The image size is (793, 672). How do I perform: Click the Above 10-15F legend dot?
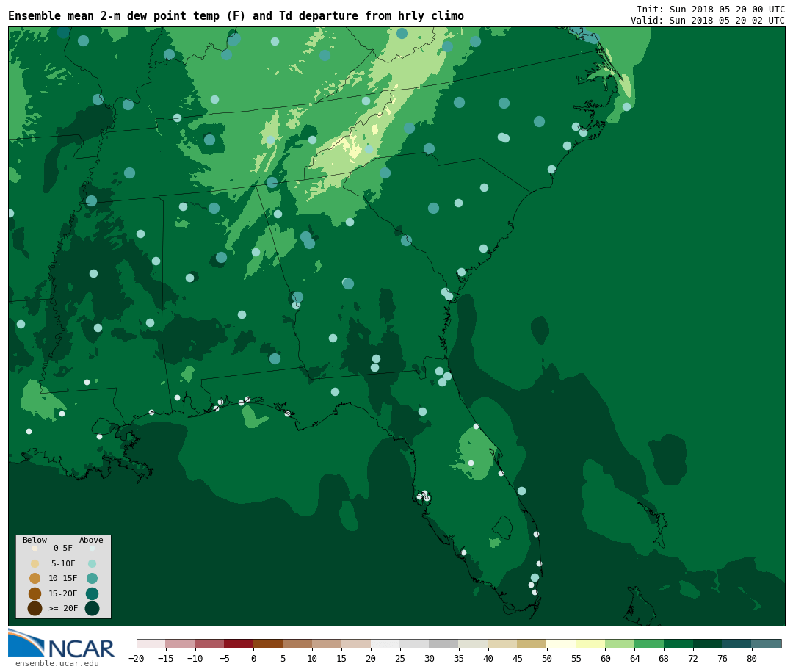92,579
